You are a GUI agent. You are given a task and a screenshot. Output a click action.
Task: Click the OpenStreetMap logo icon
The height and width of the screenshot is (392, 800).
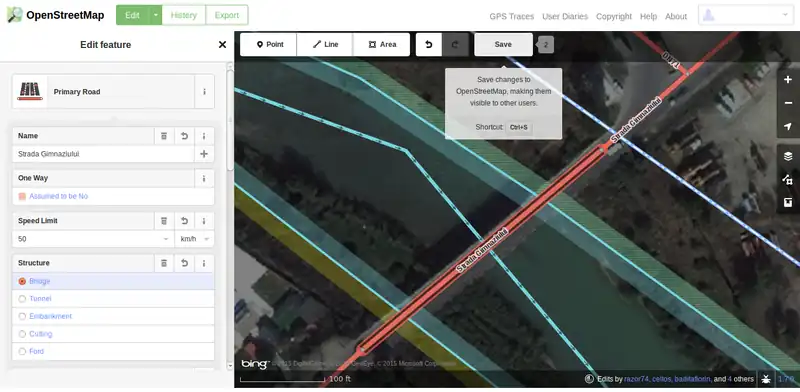[x=14, y=15]
